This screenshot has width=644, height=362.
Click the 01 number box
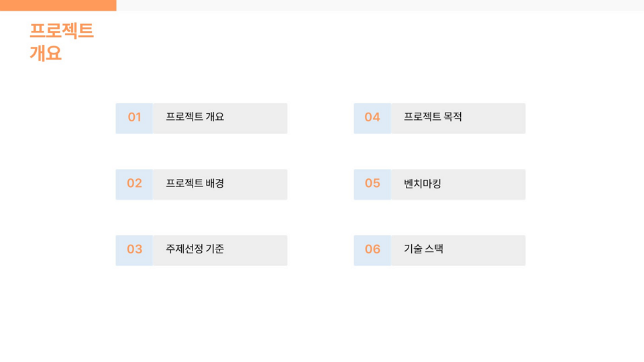pos(134,118)
